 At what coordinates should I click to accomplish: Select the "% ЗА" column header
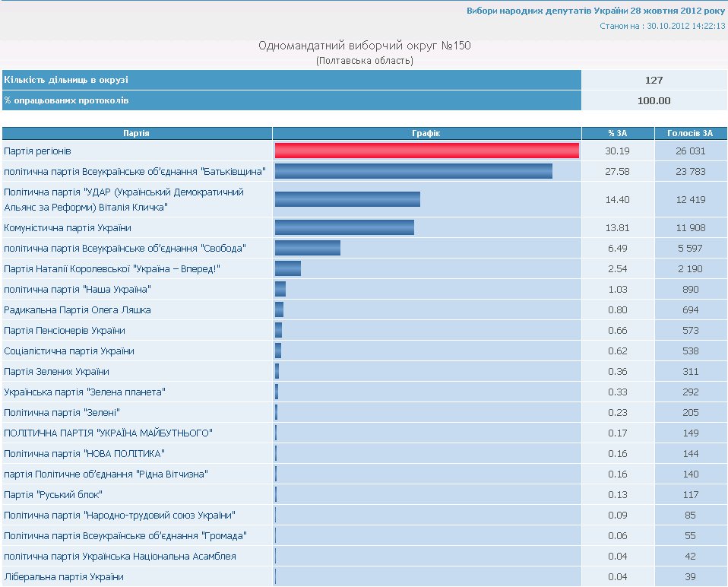point(617,133)
